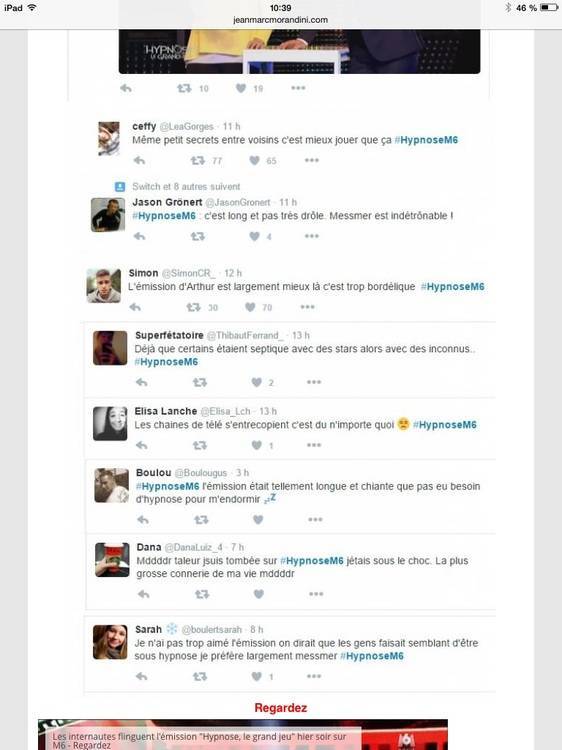Reply to Superfétatoire's tweet

142,382
